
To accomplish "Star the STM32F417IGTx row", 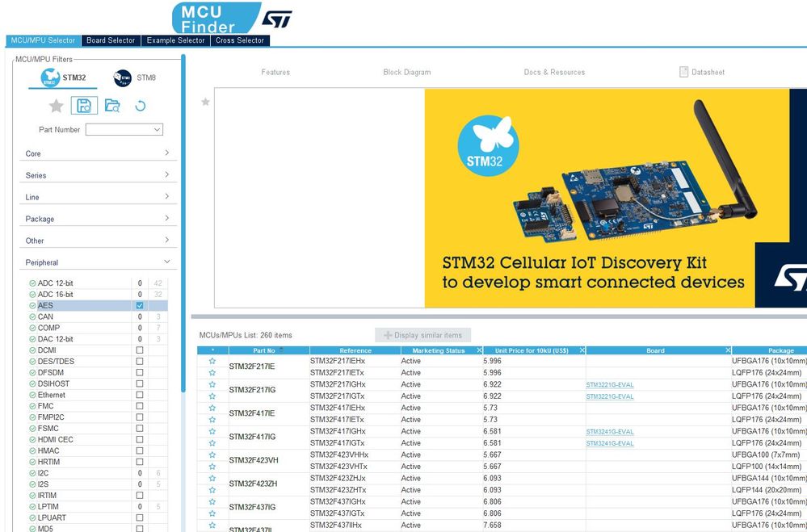I will click(x=212, y=443).
